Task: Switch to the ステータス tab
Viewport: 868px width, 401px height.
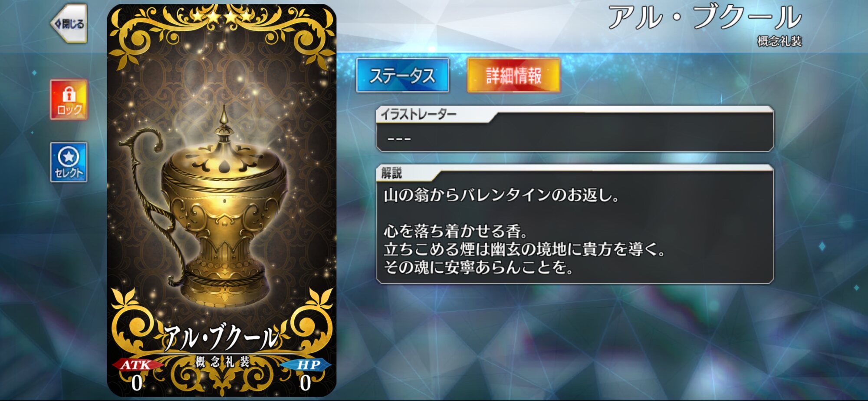Action: click(x=402, y=76)
